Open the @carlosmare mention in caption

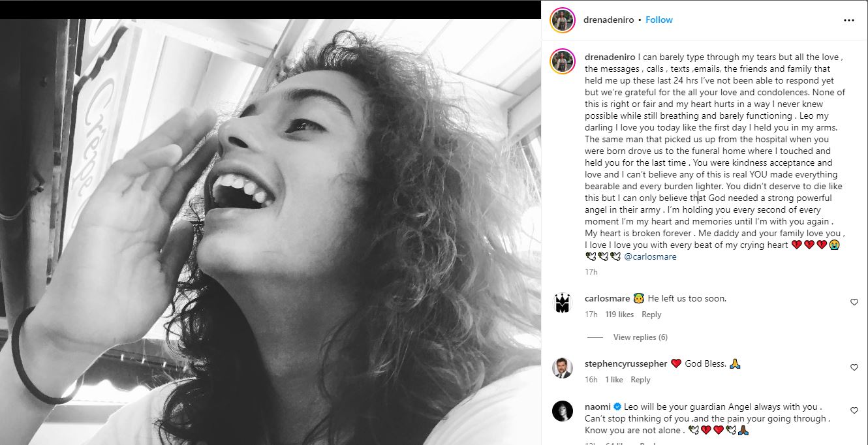(x=650, y=257)
